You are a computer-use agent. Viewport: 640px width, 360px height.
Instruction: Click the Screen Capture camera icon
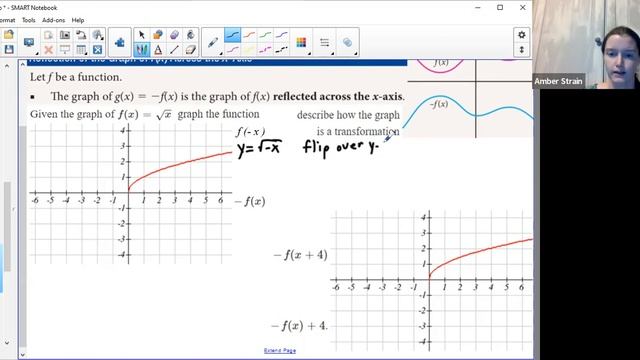64,35
